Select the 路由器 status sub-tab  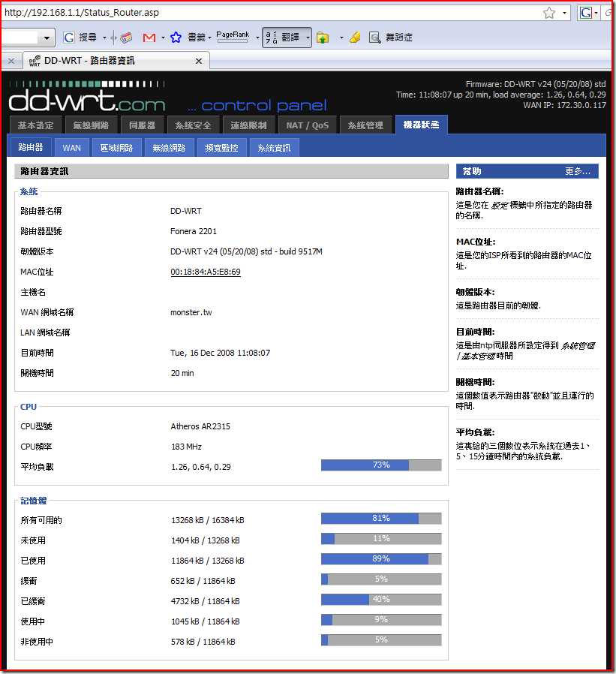(x=31, y=147)
